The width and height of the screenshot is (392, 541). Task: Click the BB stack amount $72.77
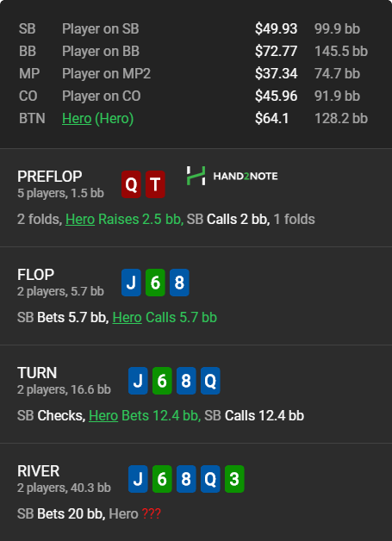click(x=276, y=52)
